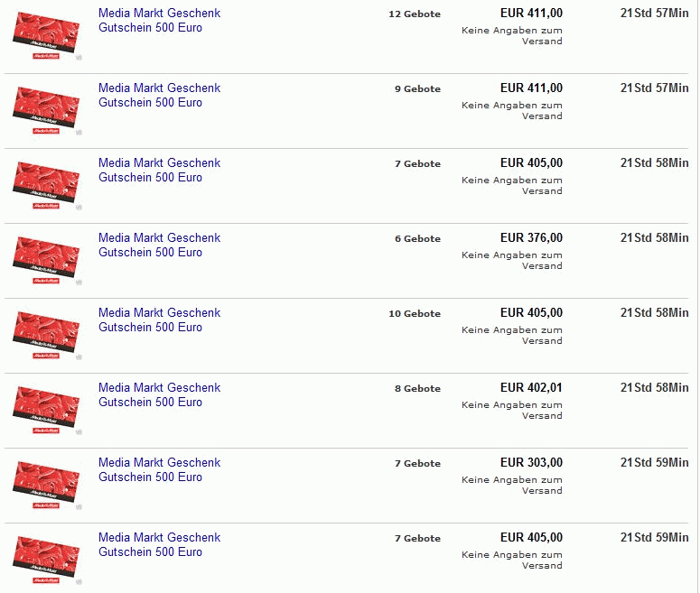
Task: Click small enlarge icon beside EUR 303,00 thumbnail
Action: tap(79, 507)
